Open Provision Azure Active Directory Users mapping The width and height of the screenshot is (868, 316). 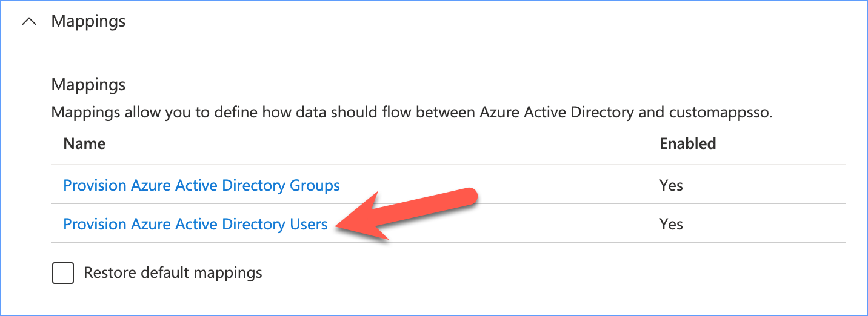pyautogui.click(x=195, y=225)
